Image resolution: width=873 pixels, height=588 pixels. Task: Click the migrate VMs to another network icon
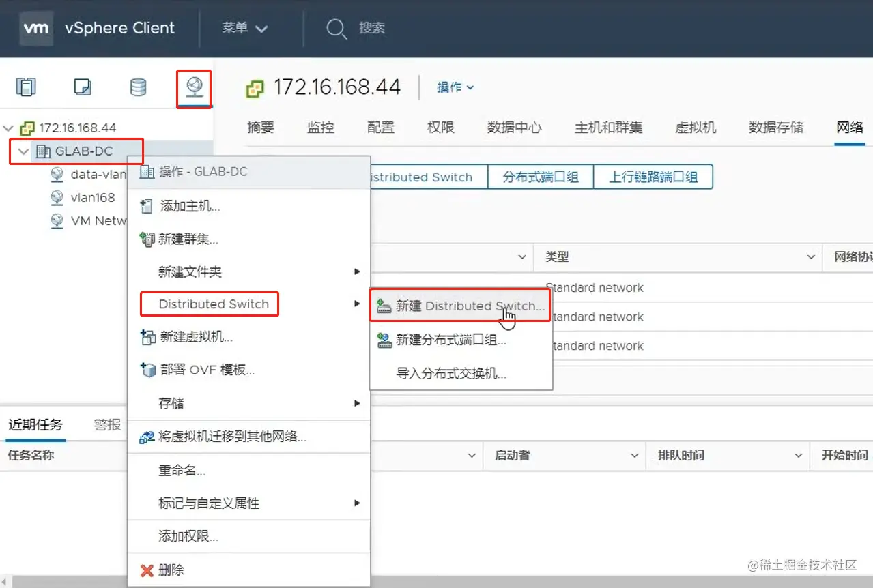pyautogui.click(x=147, y=437)
